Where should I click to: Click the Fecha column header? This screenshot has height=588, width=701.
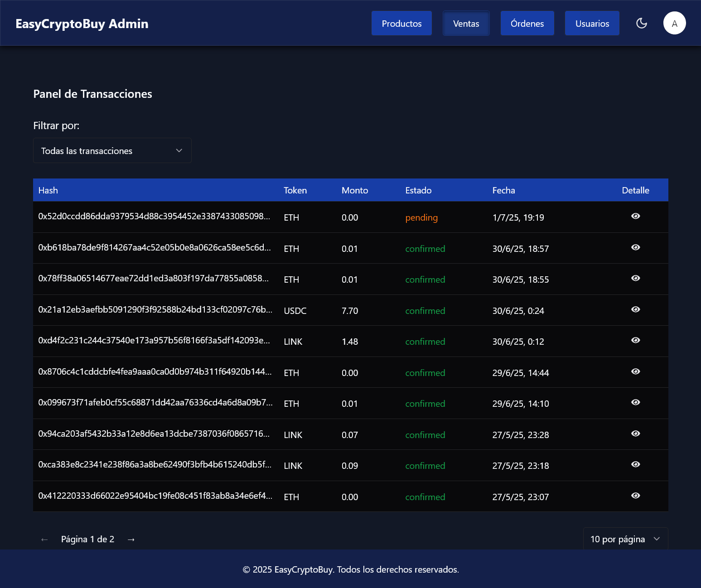pos(503,190)
